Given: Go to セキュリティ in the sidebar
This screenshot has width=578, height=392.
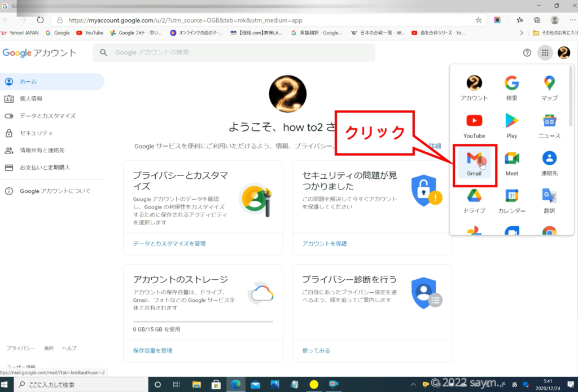Looking at the screenshot, I should click(x=36, y=133).
